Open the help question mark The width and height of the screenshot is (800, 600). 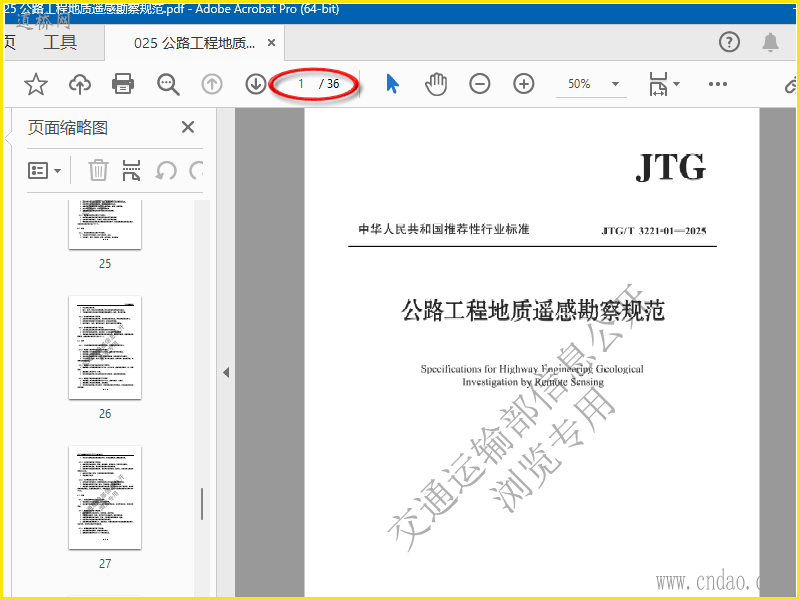point(729,42)
